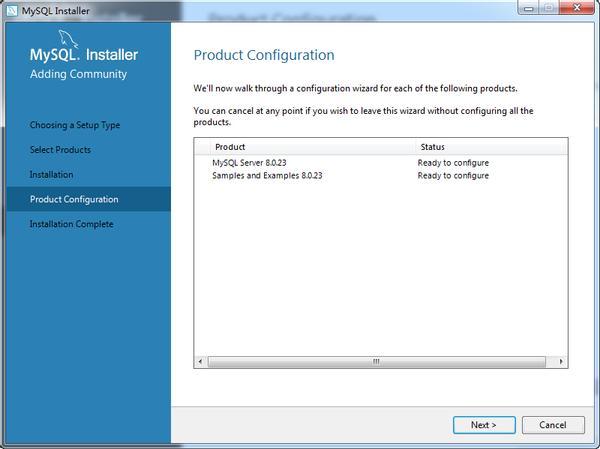The height and width of the screenshot is (449, 600).
Task: Click Ready to configure status of Samples and Examples
Action: pos(453,176)
